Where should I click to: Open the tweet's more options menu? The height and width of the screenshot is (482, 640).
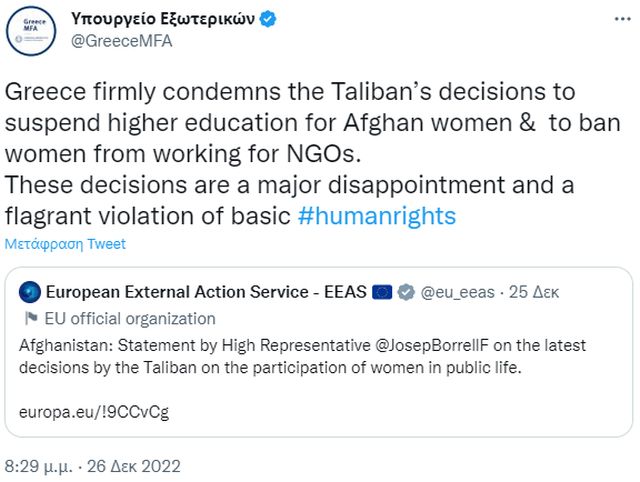click(617, 21)
